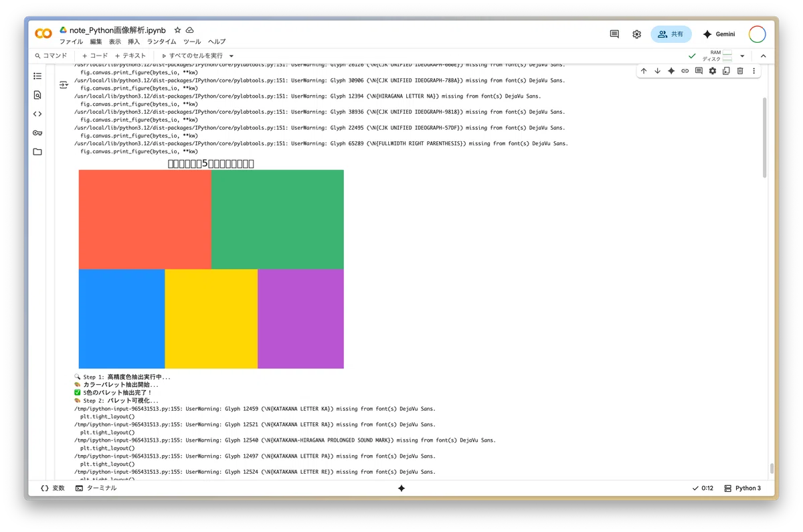Delete the current cell
Screen dimensions: 803x532
tap(740, 71)
